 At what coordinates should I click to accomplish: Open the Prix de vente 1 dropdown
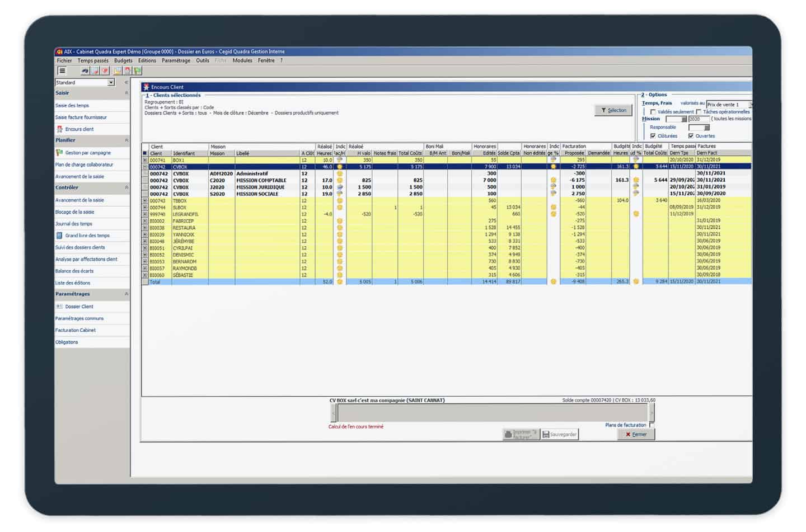750,105
